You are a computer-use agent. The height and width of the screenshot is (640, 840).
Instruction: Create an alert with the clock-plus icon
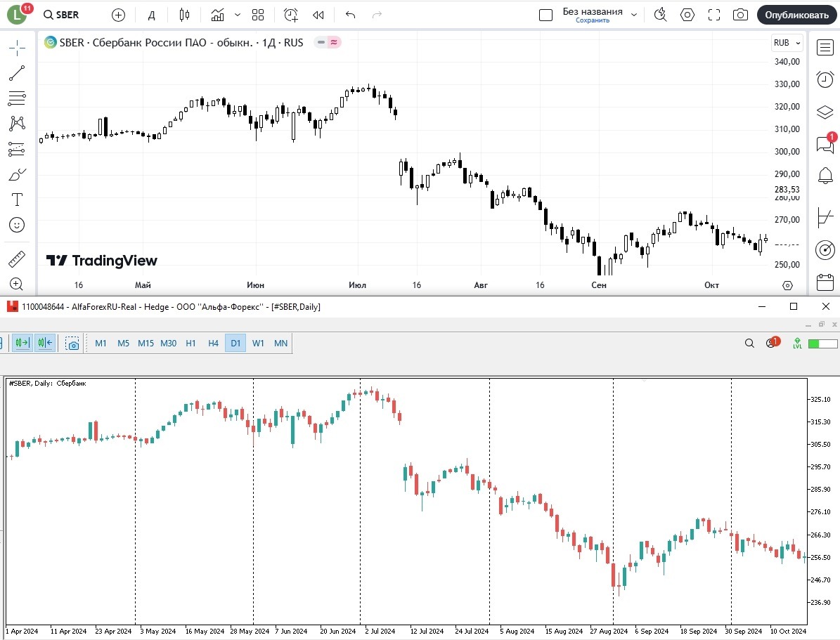(x=291, y=15)
